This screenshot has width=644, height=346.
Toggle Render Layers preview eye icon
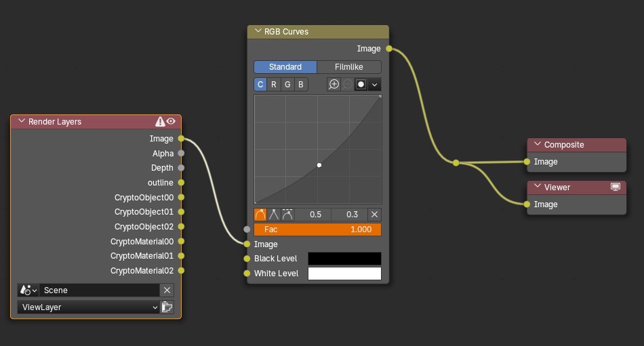172,121
